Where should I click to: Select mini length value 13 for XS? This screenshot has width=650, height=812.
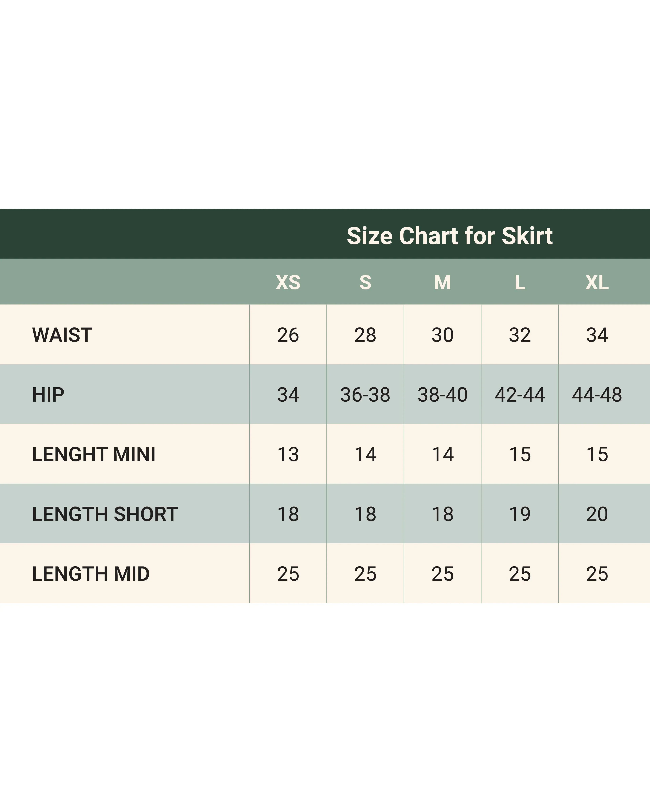point(288,454)
